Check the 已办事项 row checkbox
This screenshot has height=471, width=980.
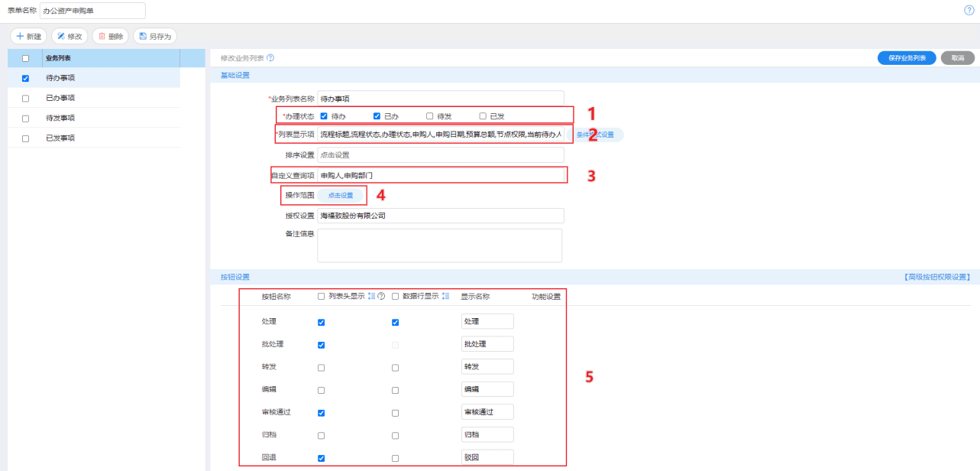click(26, 99)
